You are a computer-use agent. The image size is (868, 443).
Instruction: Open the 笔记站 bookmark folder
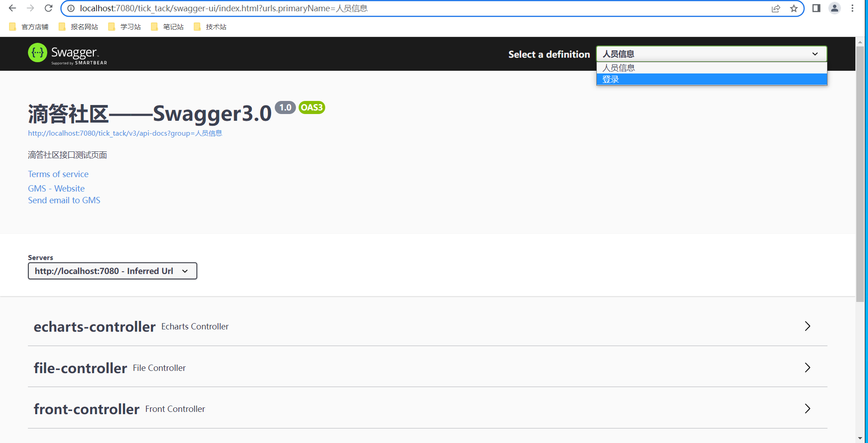(x=168, y=27)
